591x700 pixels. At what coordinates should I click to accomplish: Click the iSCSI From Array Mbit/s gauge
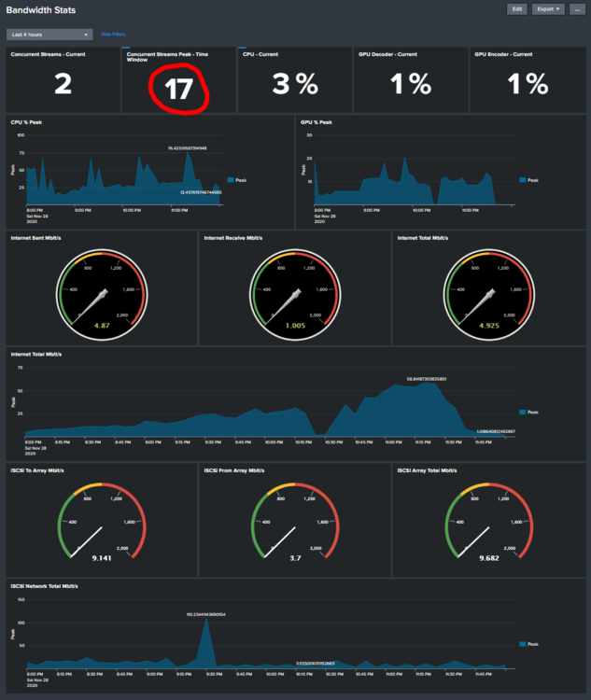[x=295, y=522]
